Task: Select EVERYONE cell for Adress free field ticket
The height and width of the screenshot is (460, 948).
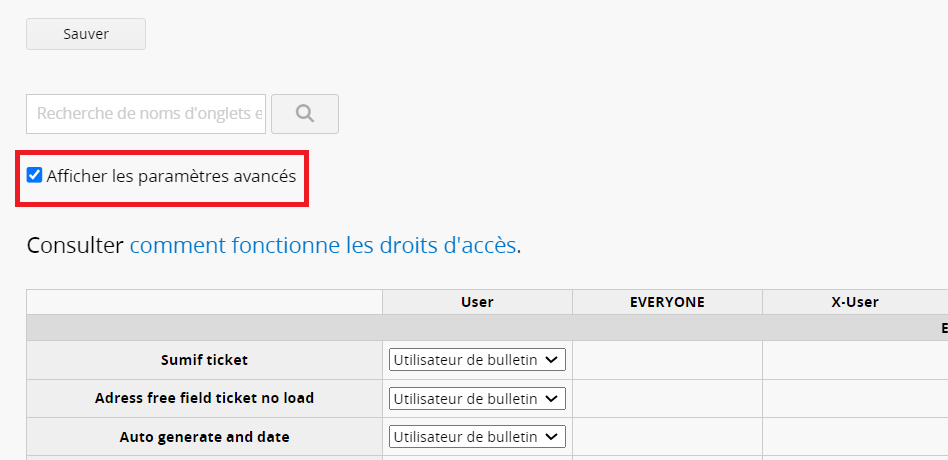Action: 667,399
